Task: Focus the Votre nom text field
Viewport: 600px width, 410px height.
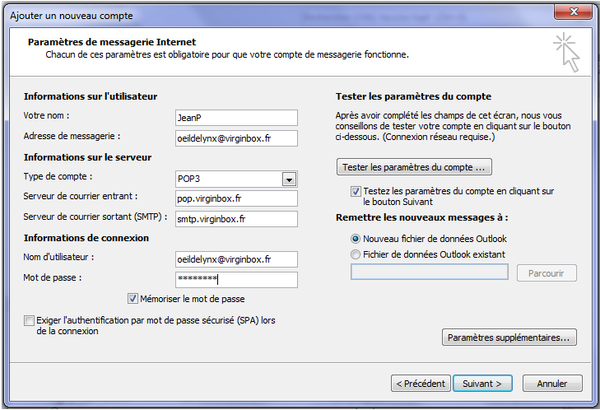Action: (234, 118)
